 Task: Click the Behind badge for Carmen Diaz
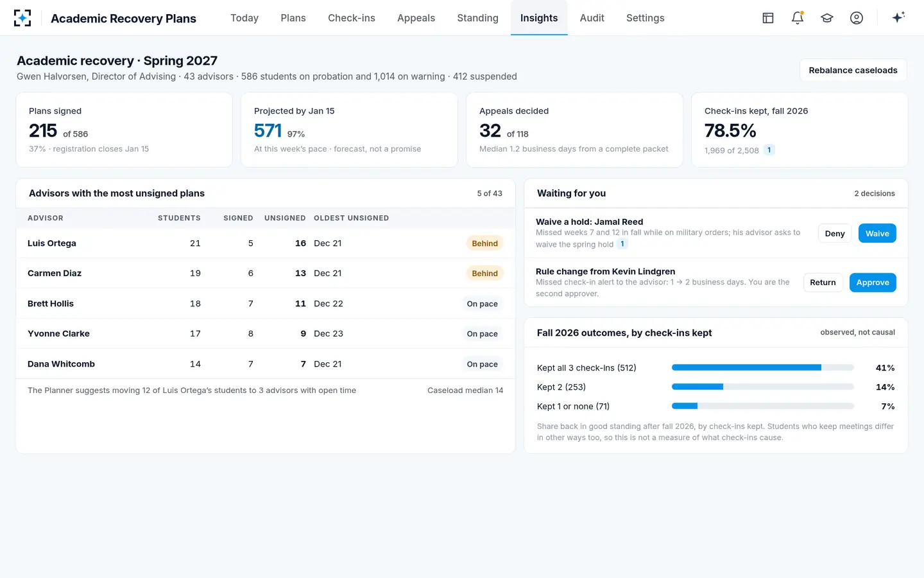pos(484,274)
